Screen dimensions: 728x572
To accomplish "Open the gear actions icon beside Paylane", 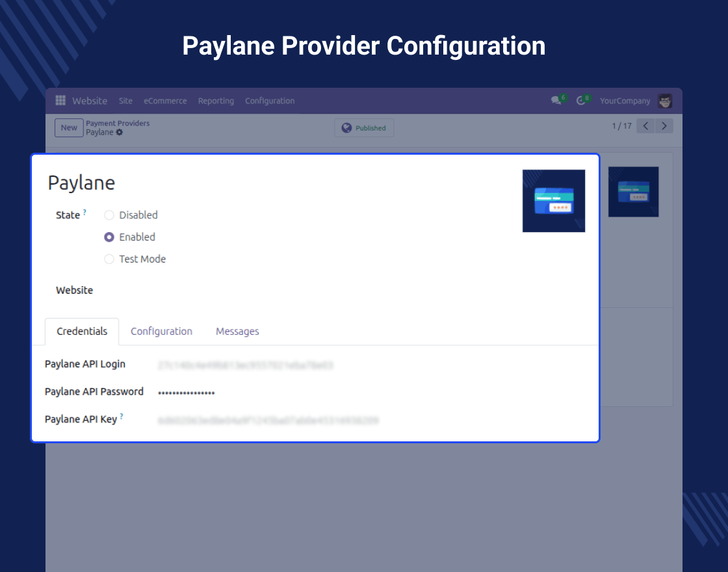I will (x=120, y=133).
